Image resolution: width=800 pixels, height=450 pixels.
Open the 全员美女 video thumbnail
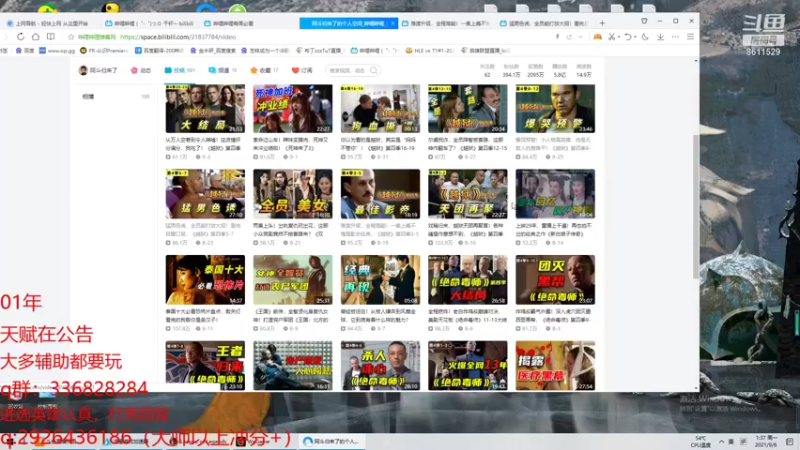pyautogui.click(x=293, y=194)
